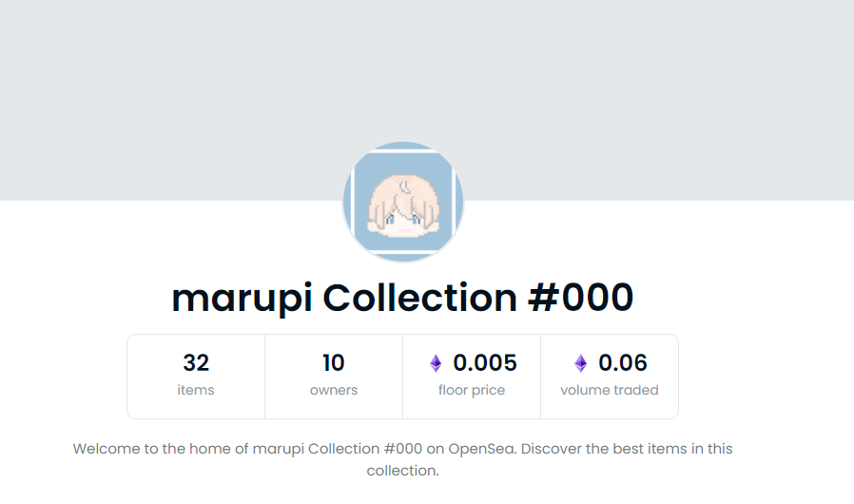The width and height of the screenshot is (854, 504).
Task: Click the "owners" label
Action: (x=334, y=390)
